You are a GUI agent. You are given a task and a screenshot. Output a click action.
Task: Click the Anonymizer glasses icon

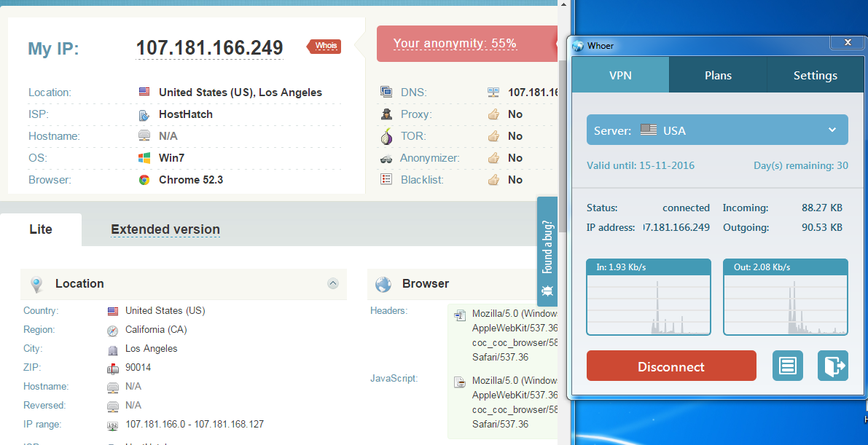pyautogui.click(x=386, y=159)
